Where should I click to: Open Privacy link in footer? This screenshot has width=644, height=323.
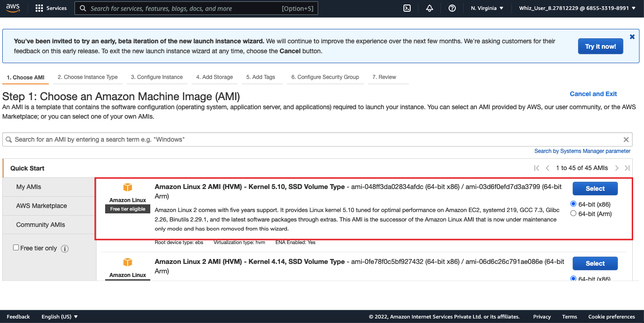[x=542, y=317]
